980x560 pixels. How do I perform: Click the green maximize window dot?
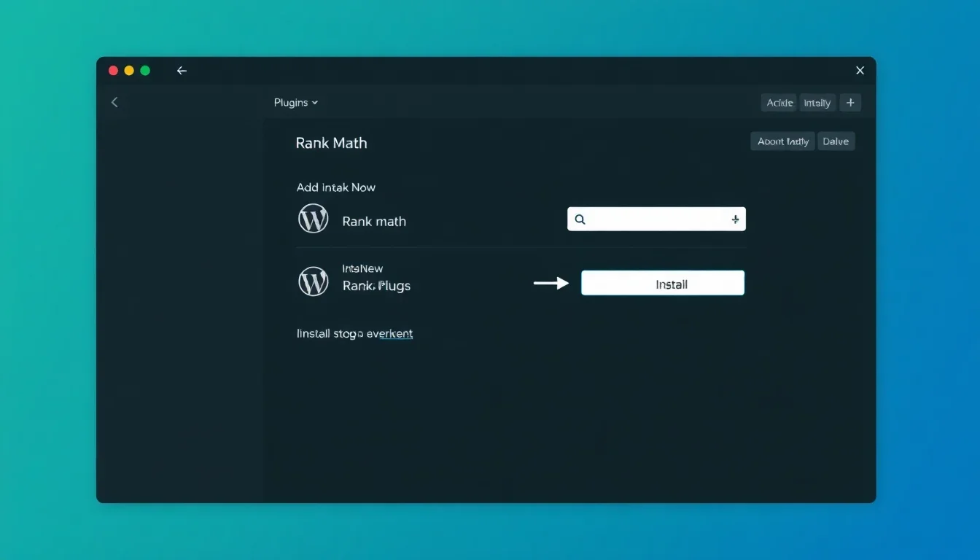145,71
